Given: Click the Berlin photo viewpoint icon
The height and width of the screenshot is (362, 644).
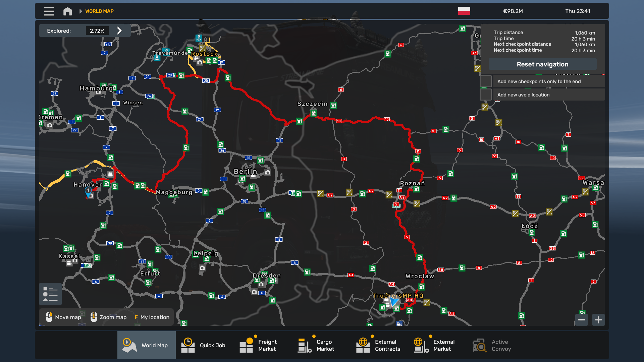Looking at the screenshot, I should point(267,173).
